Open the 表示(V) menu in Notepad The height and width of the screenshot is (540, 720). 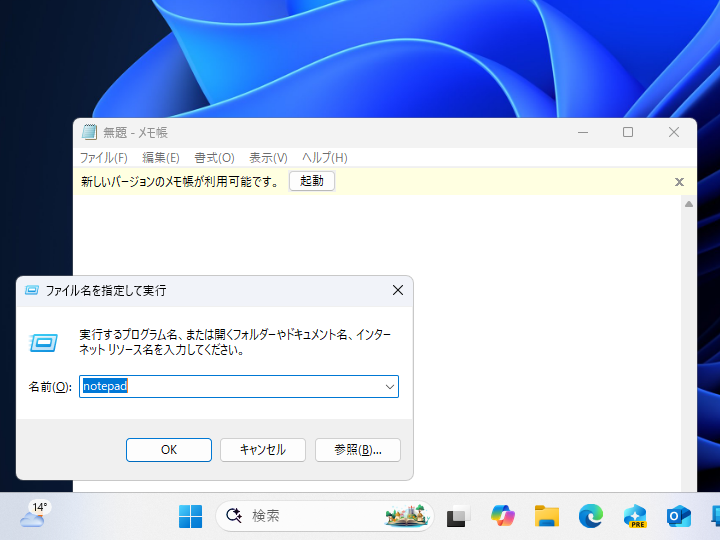[x=268, y=158]
